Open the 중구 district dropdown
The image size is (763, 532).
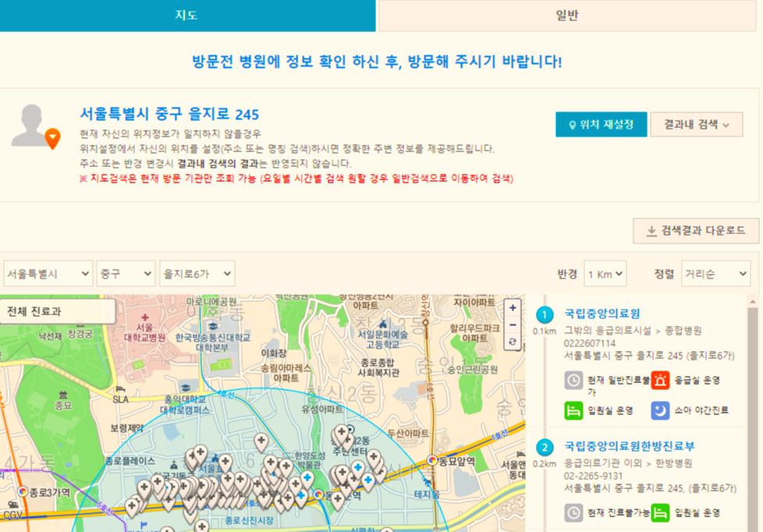pyautogui.click(x=126, y=274)
